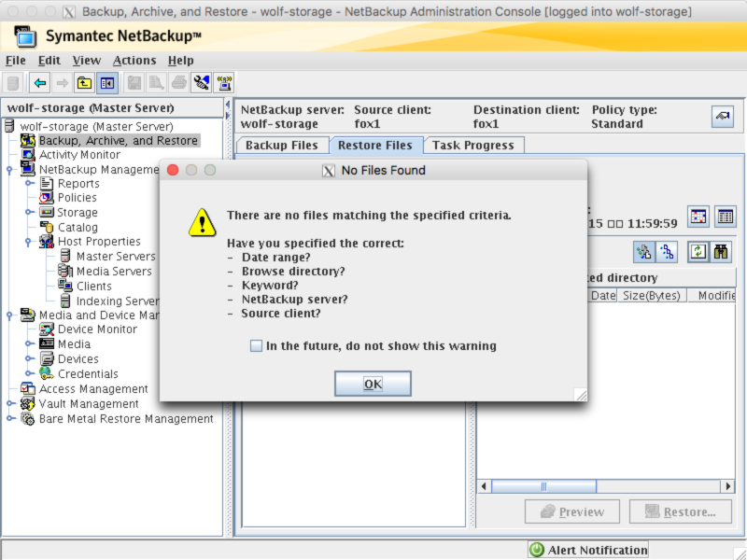Click the Back navigation arrow icon
747x560 pixels.
click(38, 82)
